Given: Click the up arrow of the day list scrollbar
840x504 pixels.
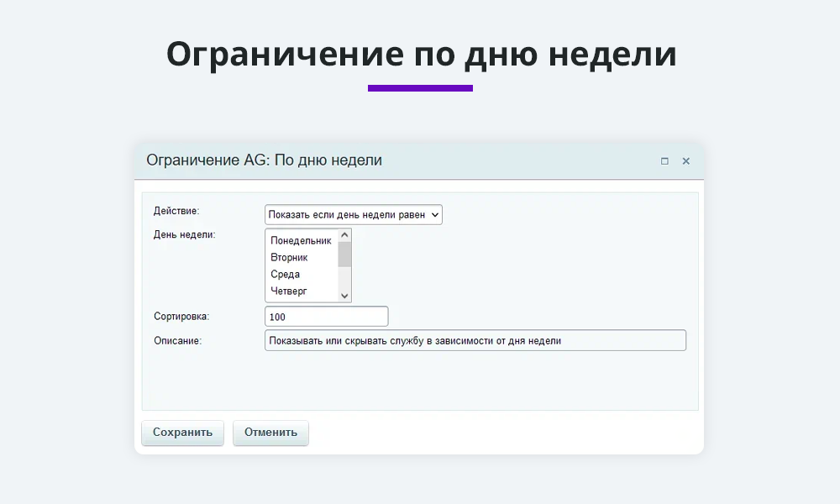Looking at the screenshot, I should (345, 236).
